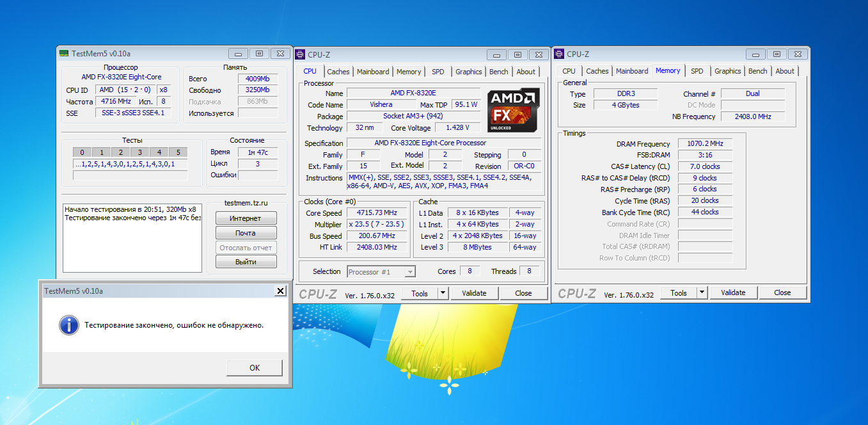This screenshot has width=868, height=425.
Task: Click Close in the Memory window
Action: (x=782, y=293)
